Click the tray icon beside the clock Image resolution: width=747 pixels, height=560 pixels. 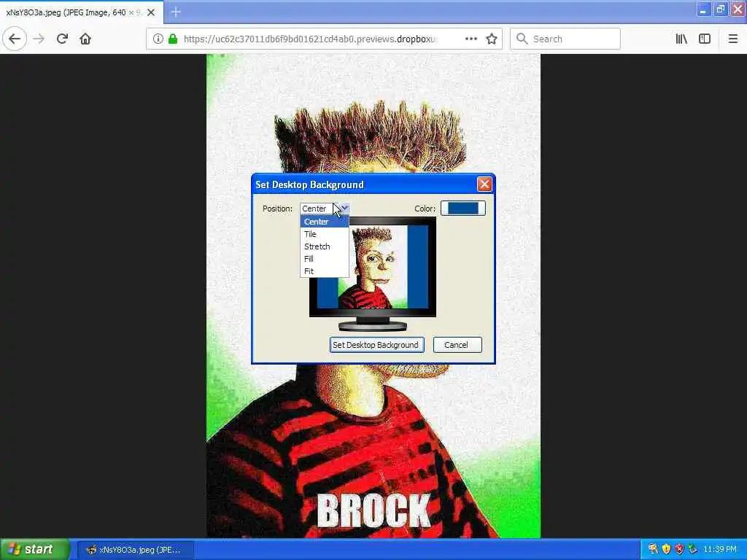pos(693,550)
